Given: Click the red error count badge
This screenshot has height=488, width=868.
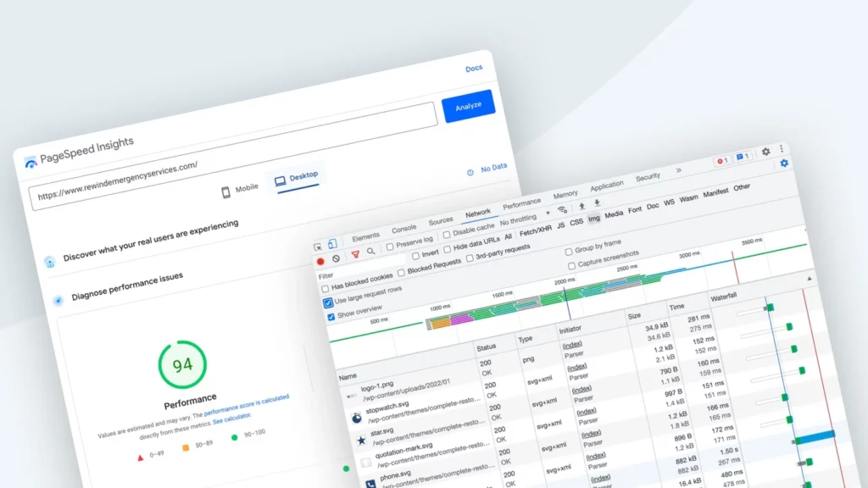Looking at the screenshot, I should coord(722,161).
